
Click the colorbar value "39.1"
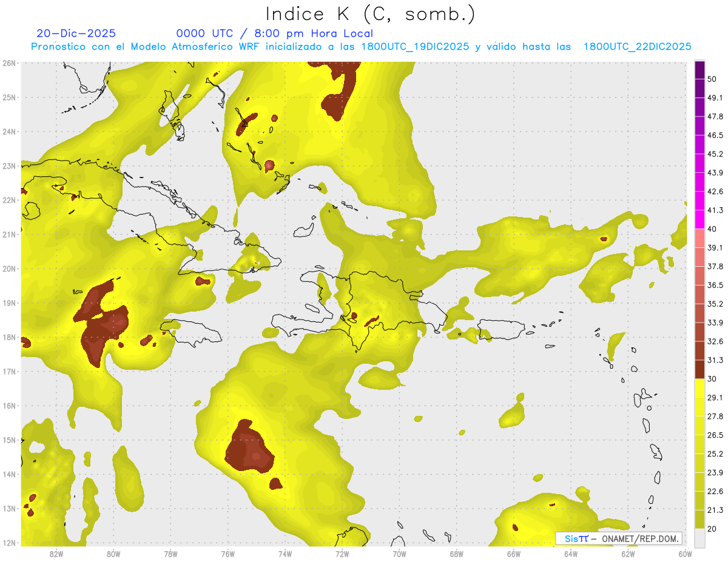click(x=715, y=248)
